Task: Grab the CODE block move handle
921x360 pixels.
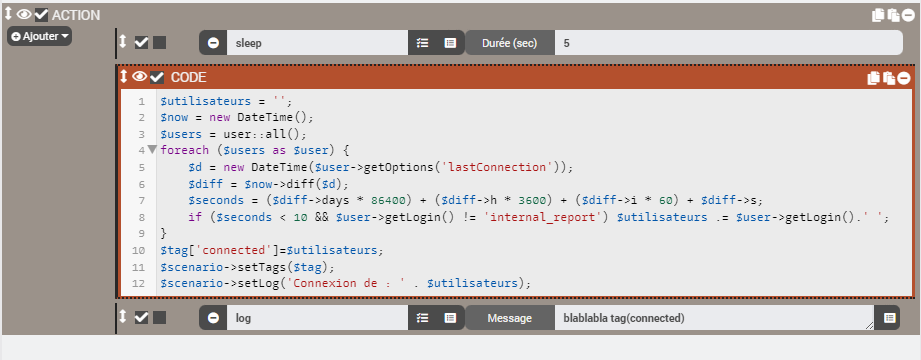Action: tap(124, 77)
